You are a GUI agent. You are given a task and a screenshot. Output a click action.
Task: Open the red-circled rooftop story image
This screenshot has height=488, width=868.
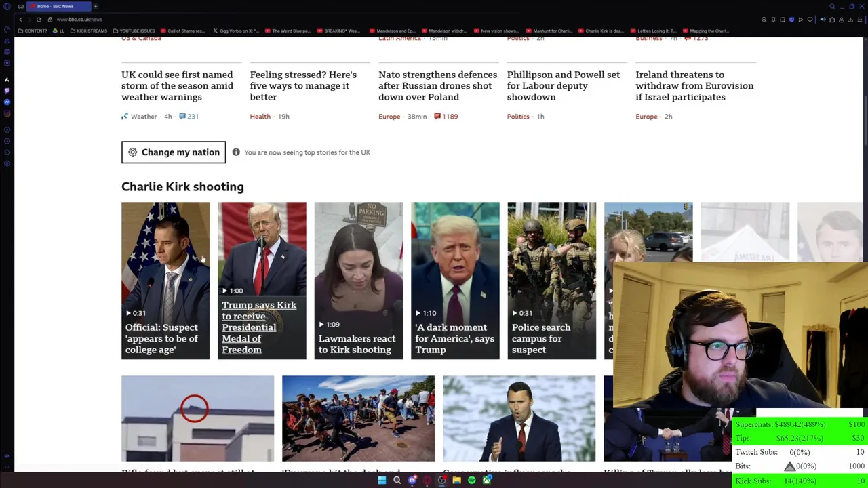(197, 418)
